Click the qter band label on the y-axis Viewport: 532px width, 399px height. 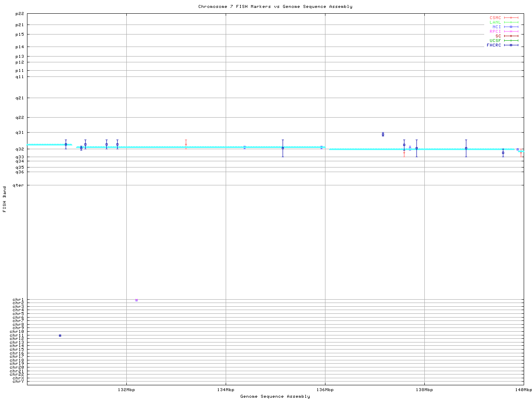pos(18,185)
